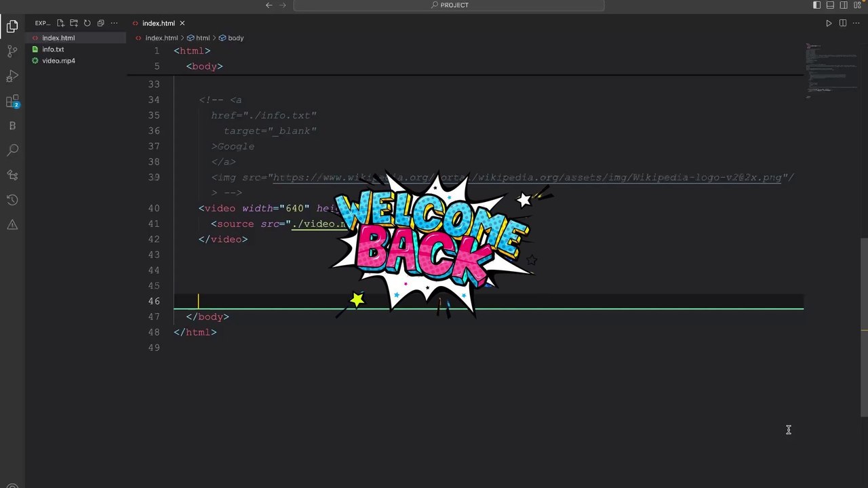Open the tree-graph icon in activity bar
This screenshot has width=868, height=488.
(12, 175)
